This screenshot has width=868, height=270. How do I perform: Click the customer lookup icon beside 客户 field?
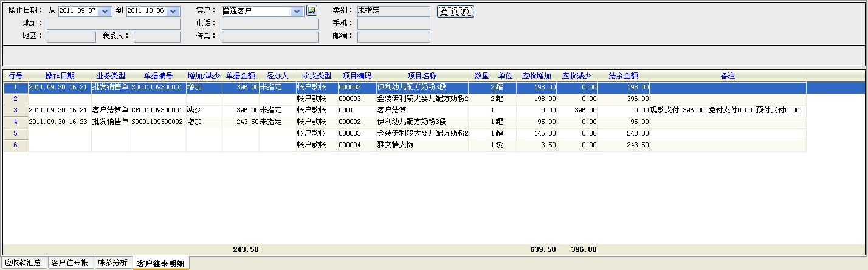312,10
